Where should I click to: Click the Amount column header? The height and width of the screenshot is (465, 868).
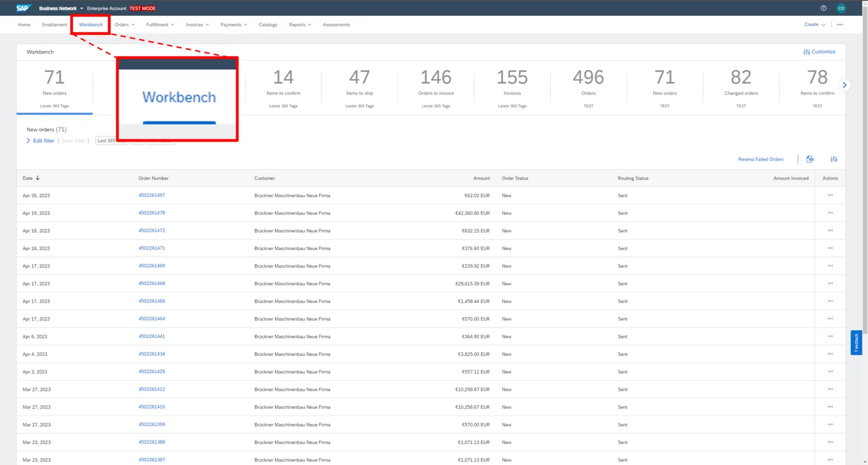pyautogui.click(x=481, y=178)
